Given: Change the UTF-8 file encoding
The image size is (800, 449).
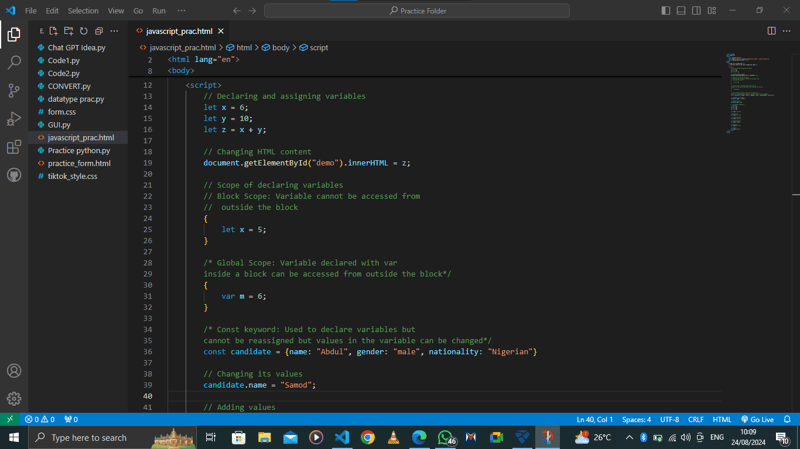Looking at the screenshot, I should pos(669,419).
